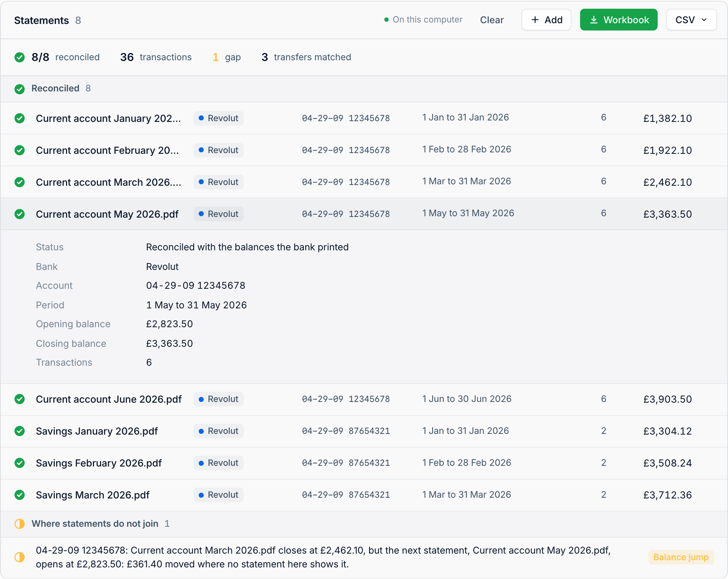Expand the Savings February 2026.pdf row

click(x=364, y=463)
